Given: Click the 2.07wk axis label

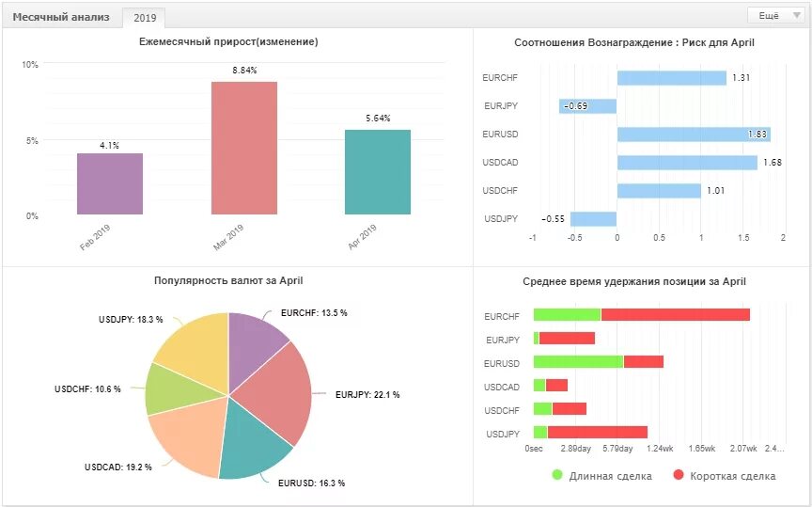Looking at the screenshot, I should tap(743, 449).
